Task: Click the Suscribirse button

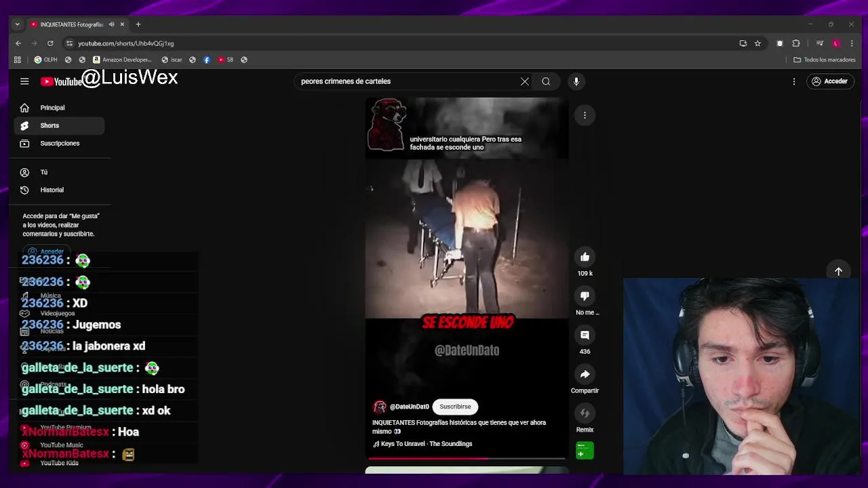Action: 455,407
